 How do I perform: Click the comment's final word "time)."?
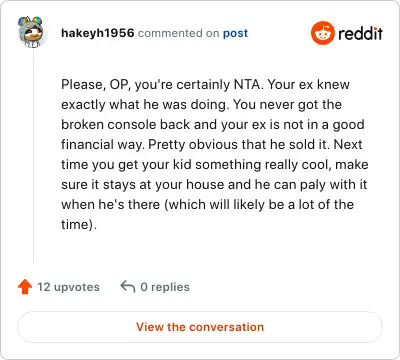[x=79, y=224]
